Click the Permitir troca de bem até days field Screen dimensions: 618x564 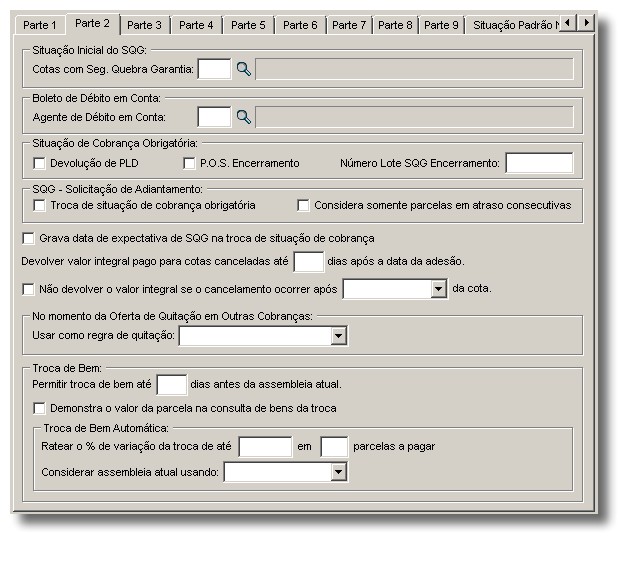171,384
